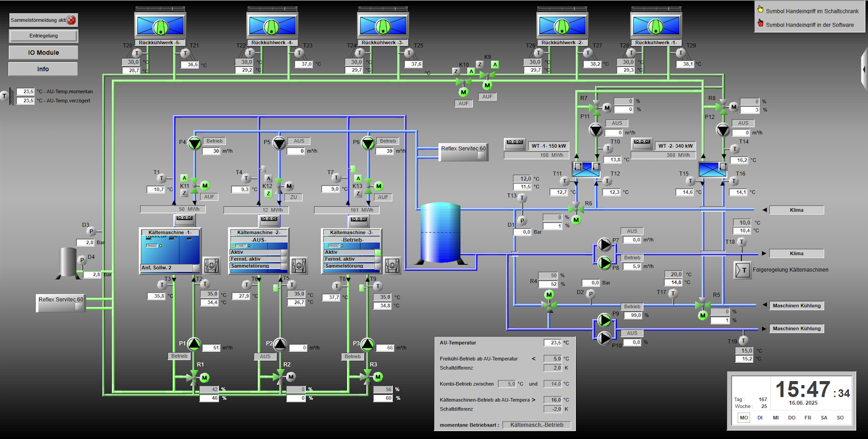Click the Rückkühlwerk -5- fan icon

tap(160, 27)
